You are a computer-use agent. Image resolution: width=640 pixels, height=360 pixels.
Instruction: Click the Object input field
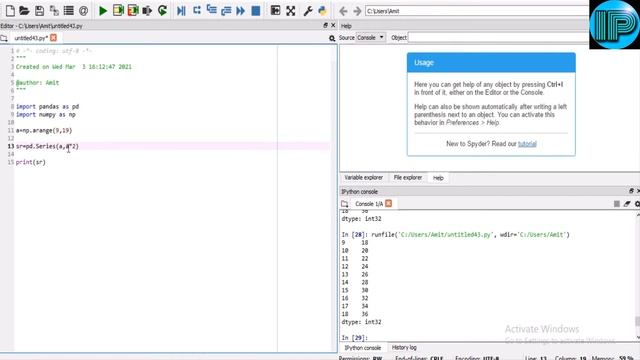pyautogui.click(x=498, y=38)
